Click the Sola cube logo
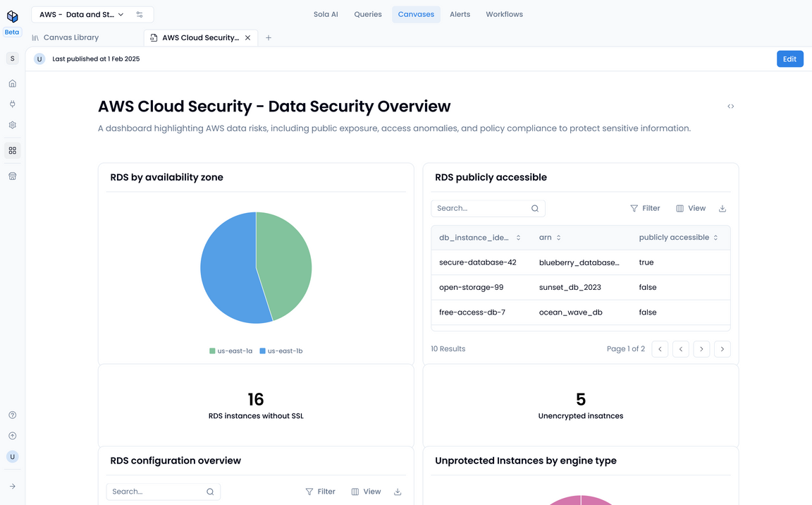The height and width of the screenshot is (505, 812). (13, 16)
